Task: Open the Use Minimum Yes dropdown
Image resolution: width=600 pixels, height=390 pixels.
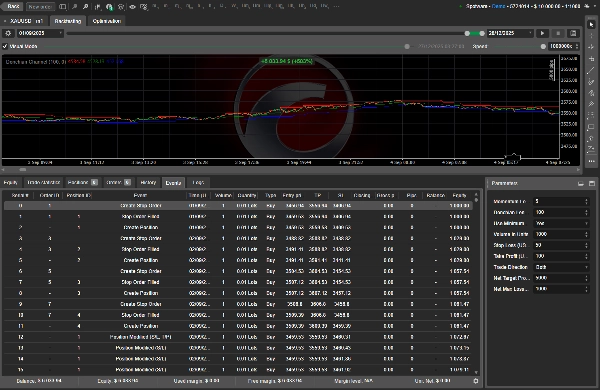Action: [561, 223]
